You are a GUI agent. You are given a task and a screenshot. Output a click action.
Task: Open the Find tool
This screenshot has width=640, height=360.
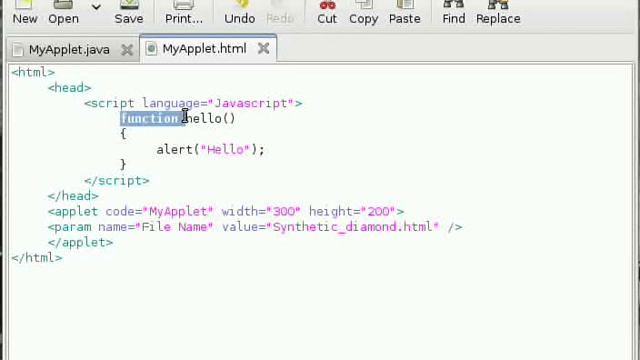453,12
